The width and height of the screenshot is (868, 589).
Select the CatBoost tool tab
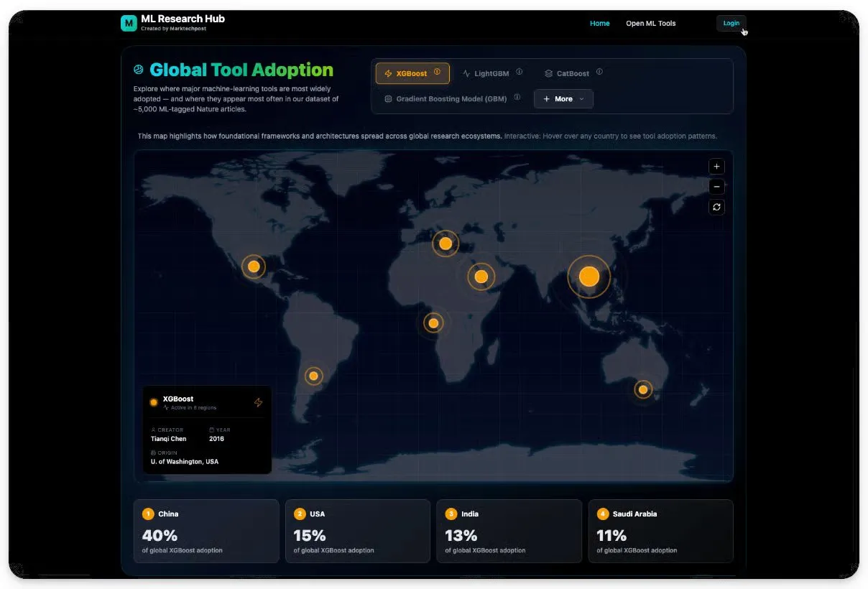573,73
